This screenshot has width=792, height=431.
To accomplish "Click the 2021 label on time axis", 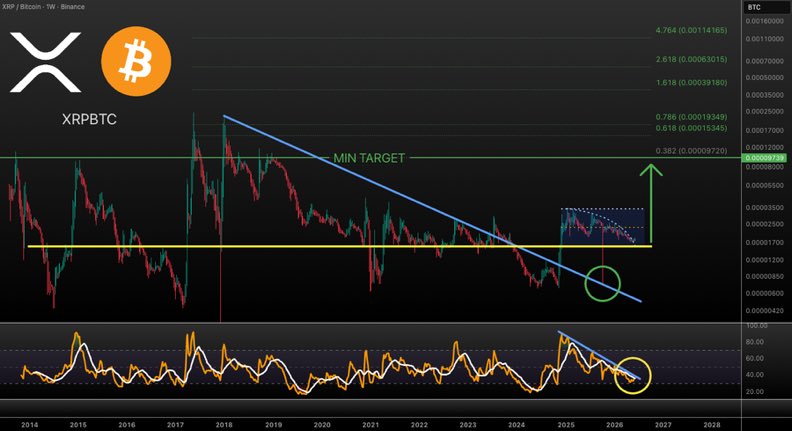I will pyautogui.click(x=371, y=425).
